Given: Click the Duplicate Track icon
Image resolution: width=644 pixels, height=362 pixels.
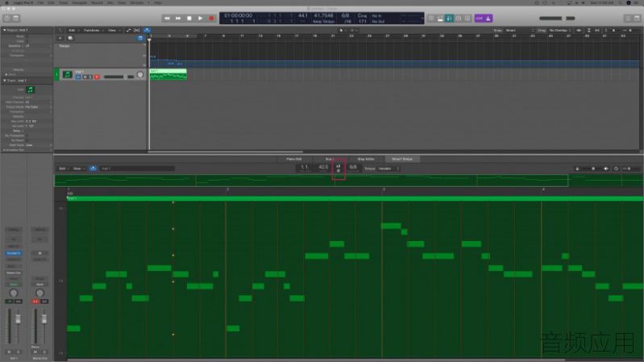Looking at the screenshot, I should point(70,38).
